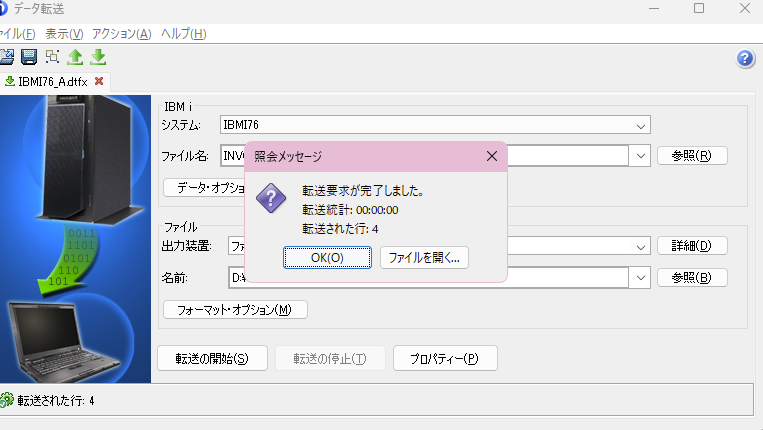Expand the 名前 dropdown arrow
This screenshot has width=763, height=430.
coord(640,278)
